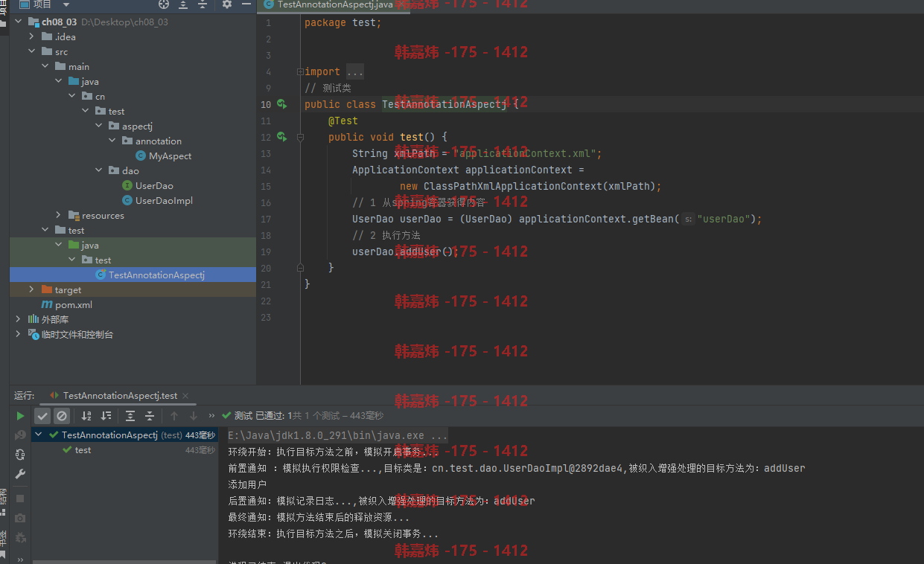Image resolution: width=924 pixels, height=564 pixels.
Task: Click the 添加用户 console line
Action: pos(247,484)
